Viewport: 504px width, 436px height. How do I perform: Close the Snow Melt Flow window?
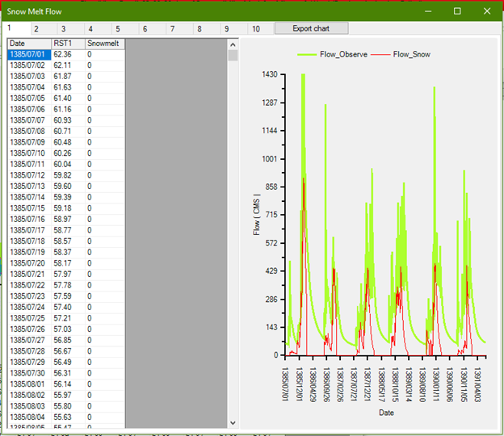pyautogui.click(x=486, y=11)
